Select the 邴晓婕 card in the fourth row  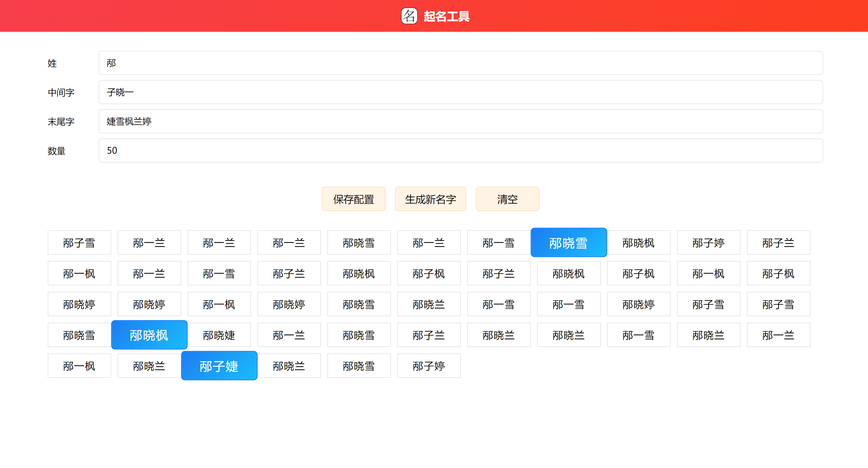tap(219, 335)
